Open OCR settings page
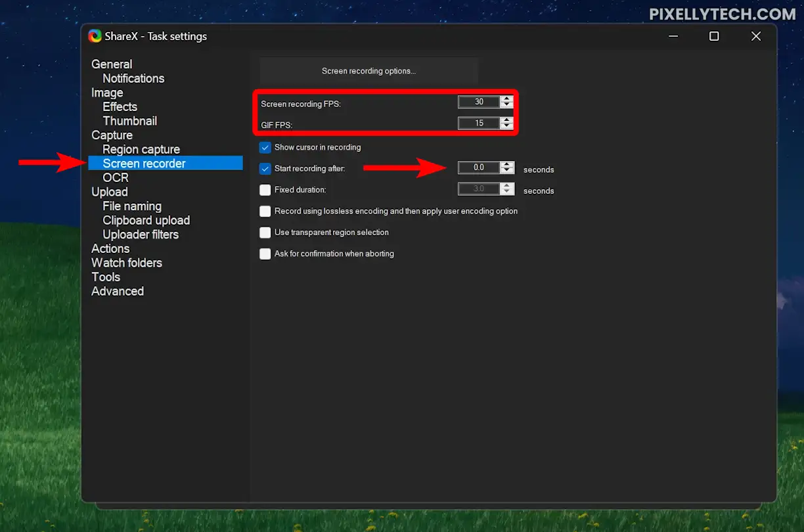 pyautogui.click(x=116, y=177)
